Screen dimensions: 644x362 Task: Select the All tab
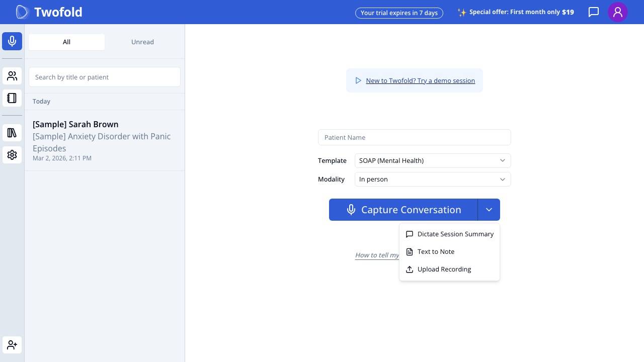coord(66,42)
